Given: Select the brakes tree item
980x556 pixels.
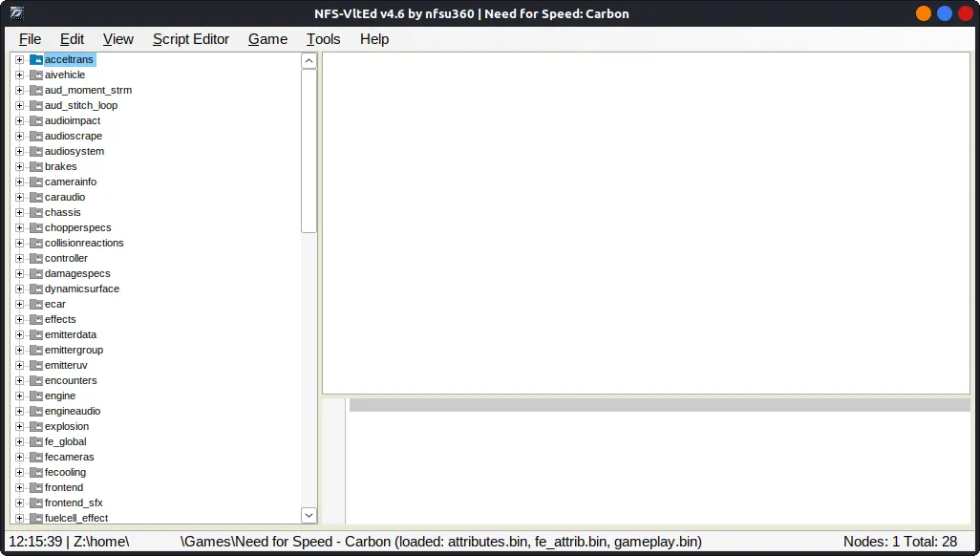Looking at the screenshot, I should tap(60, 166).
